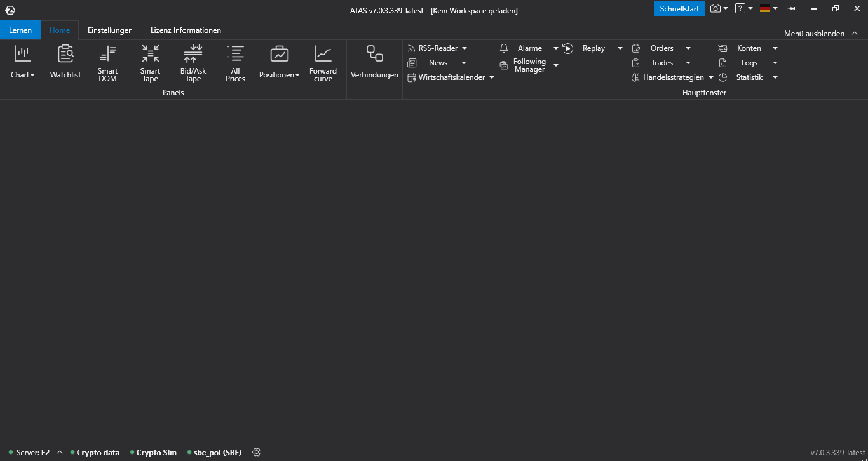Click the Crypto data connection status

click(x=95, y=453)
